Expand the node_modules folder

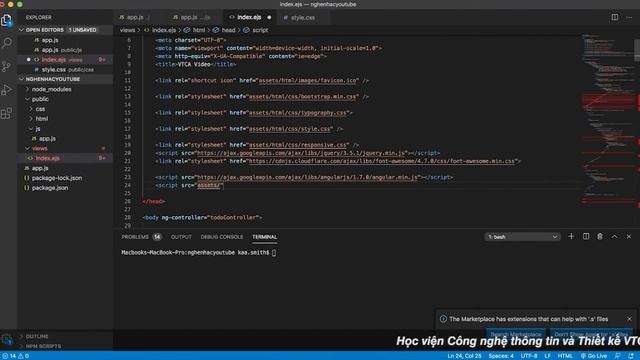tap(51, 89)
